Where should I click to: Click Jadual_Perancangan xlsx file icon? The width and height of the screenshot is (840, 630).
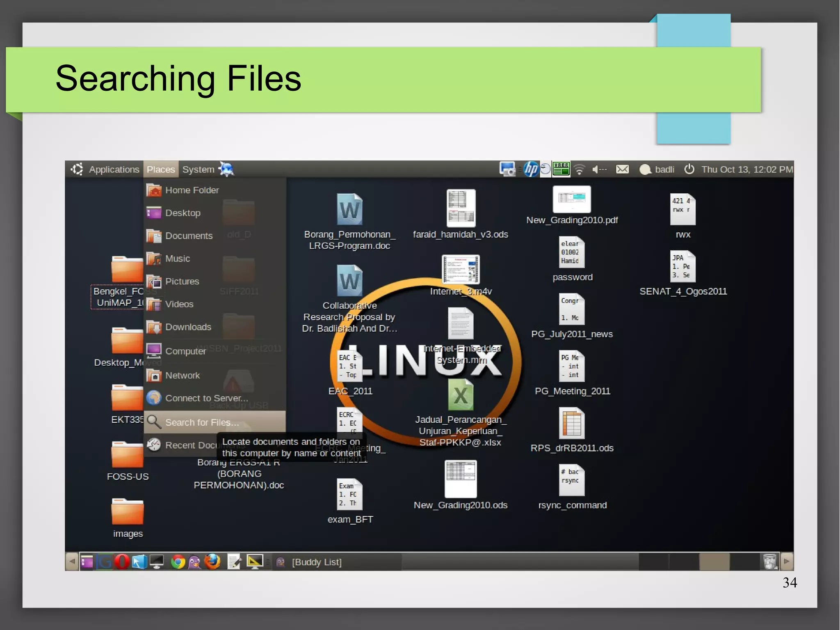click(461, 395)
